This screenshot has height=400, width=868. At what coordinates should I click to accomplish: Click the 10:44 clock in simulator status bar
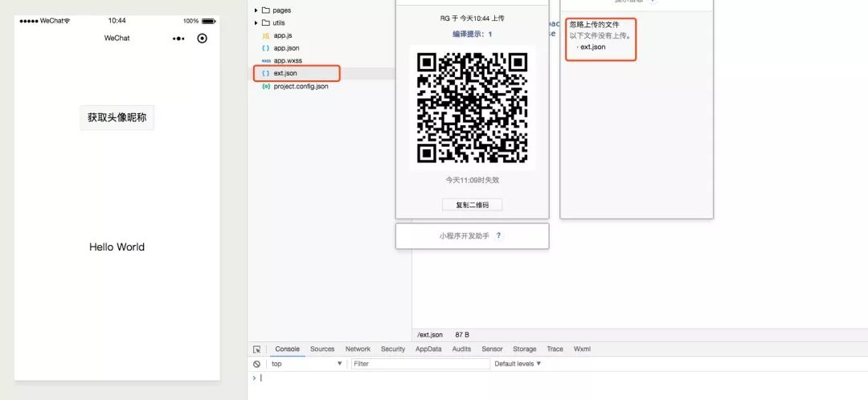[x=117, y=21]
